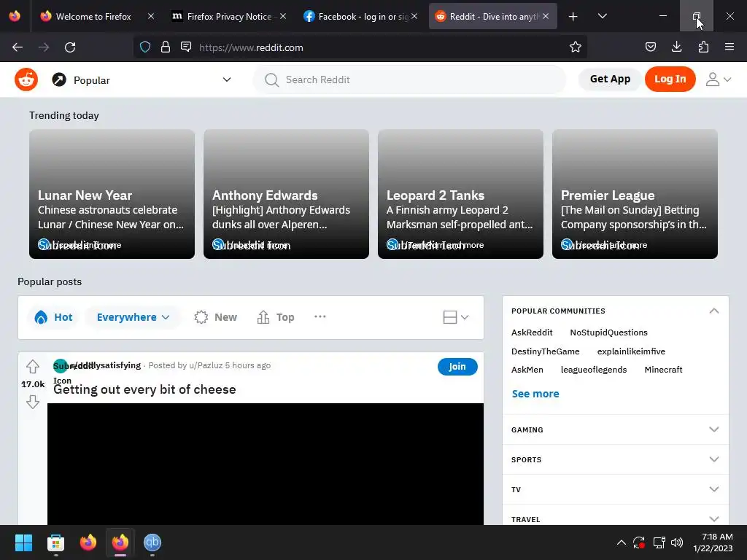This screenshot has height=560, width=747.
Task: Open the DestinyTheGame community link
Action: (x=546, y=351)
